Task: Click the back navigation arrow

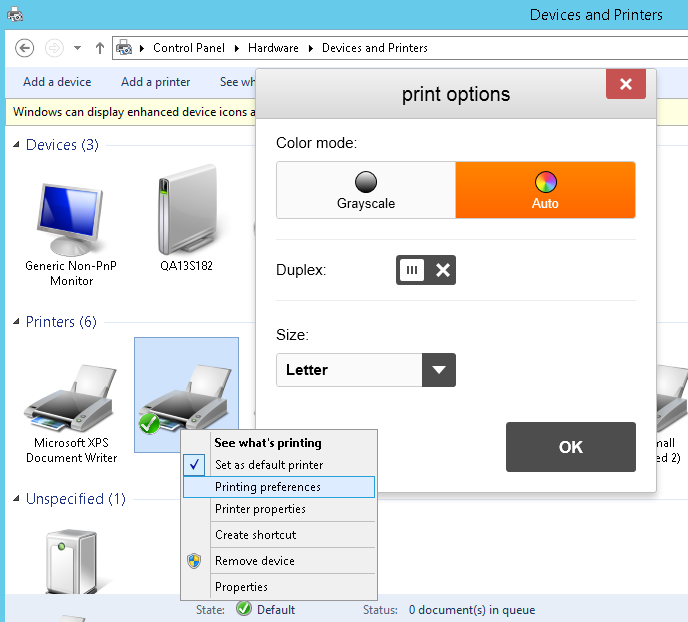Action: point(25,48)
